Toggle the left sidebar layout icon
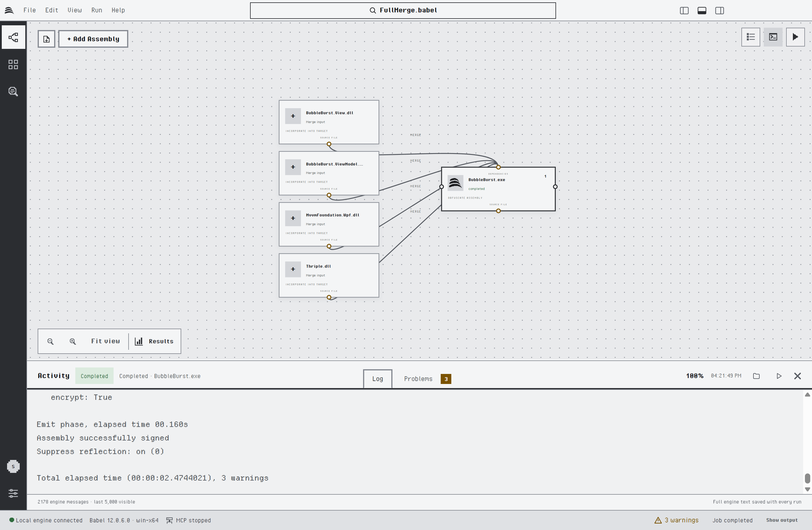812x530 pixels. coord(684,11)
